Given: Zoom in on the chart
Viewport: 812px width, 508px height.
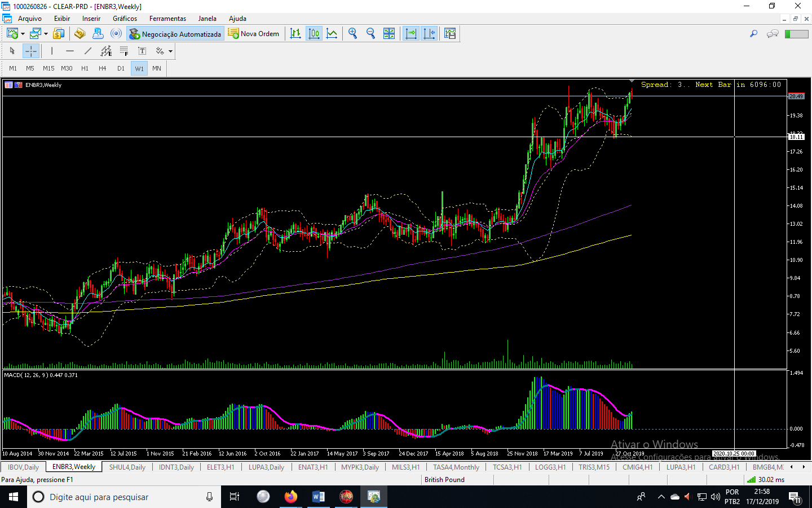Looking at the screenshot, I should click(x=353, y=34).
